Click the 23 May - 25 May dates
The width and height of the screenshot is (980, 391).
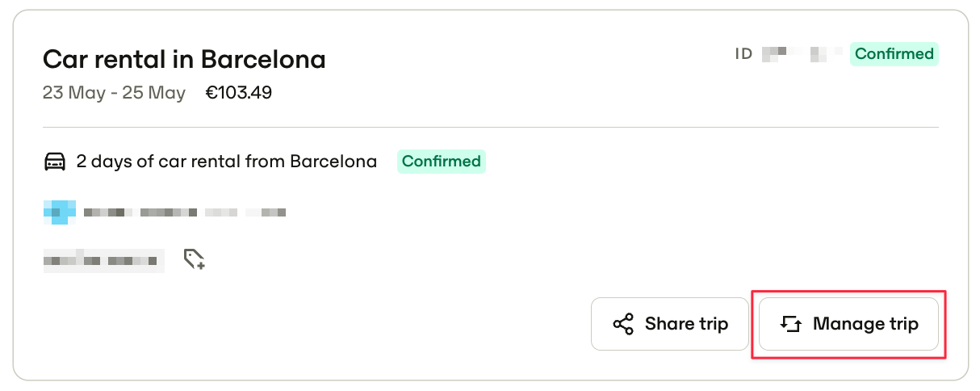[x=114, y=93]
